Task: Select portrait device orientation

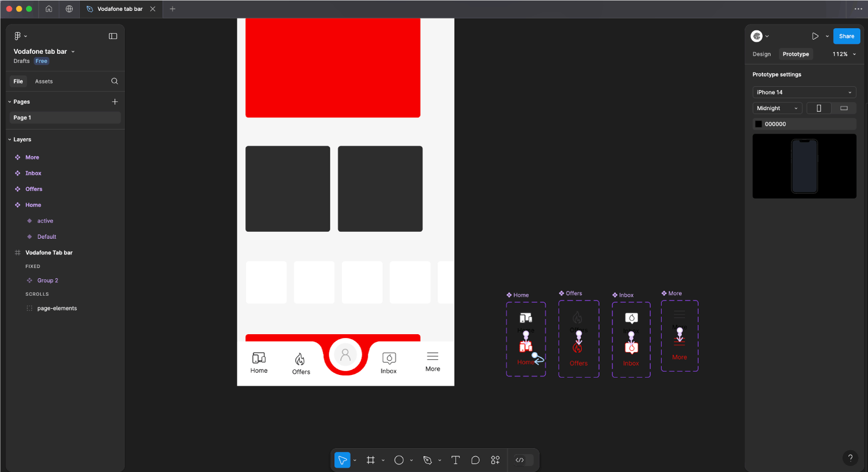Action: pos(819,108)
